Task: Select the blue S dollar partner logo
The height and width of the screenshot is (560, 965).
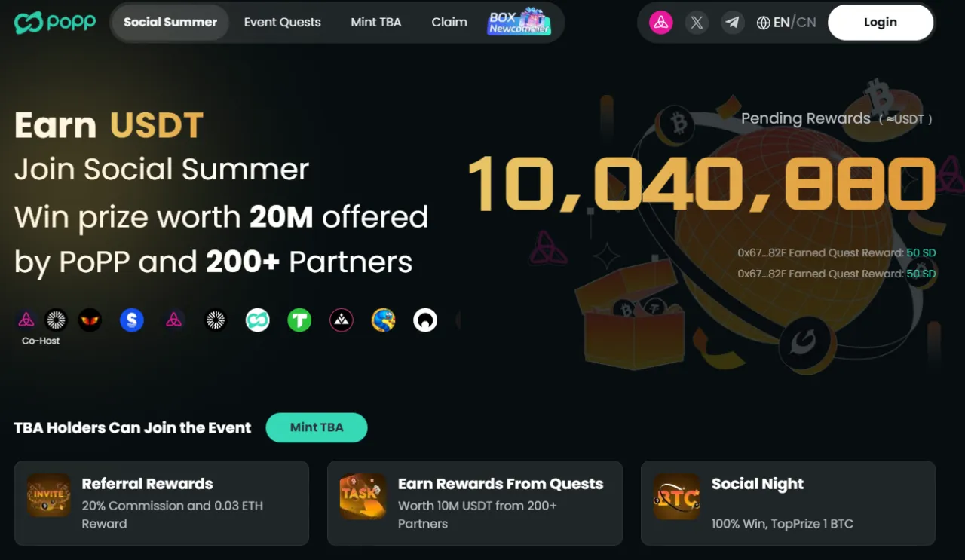Action: [x=132, y=320]
